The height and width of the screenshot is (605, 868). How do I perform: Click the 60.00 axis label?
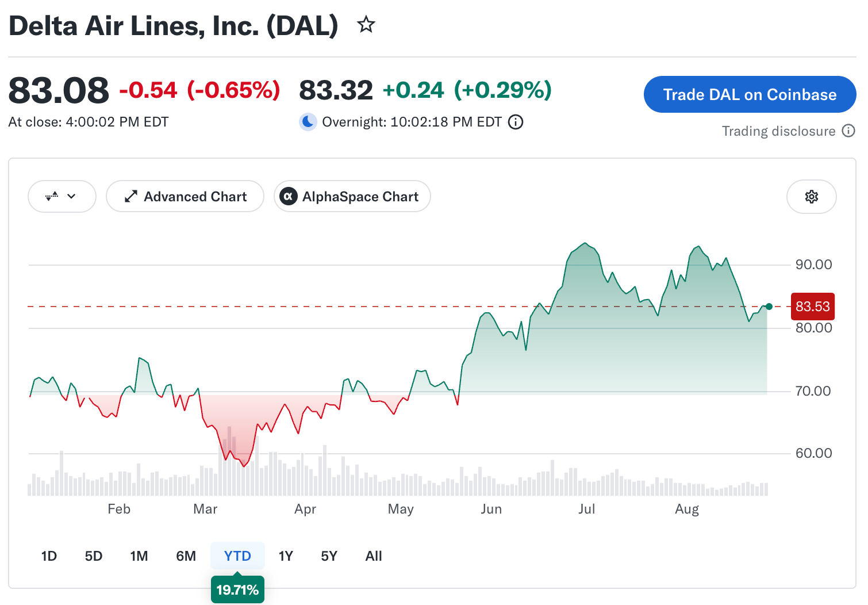813,453
